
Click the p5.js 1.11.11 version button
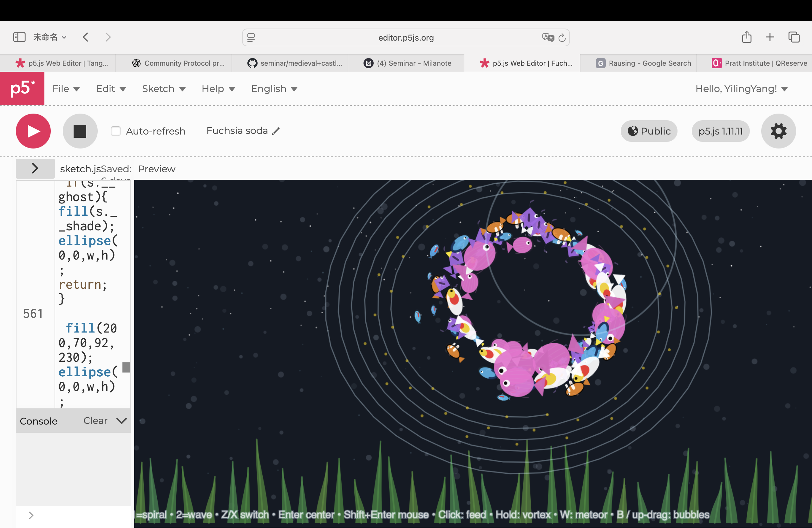point(720,131)
